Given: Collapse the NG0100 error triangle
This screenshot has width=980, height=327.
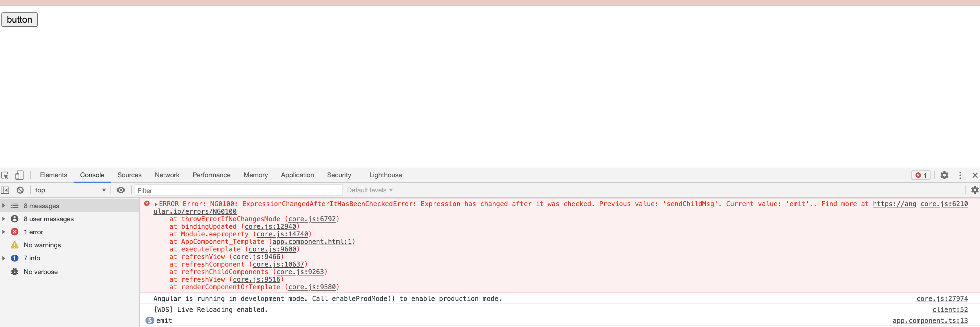Looking at the screenshot, I should [x=156, y=204].
